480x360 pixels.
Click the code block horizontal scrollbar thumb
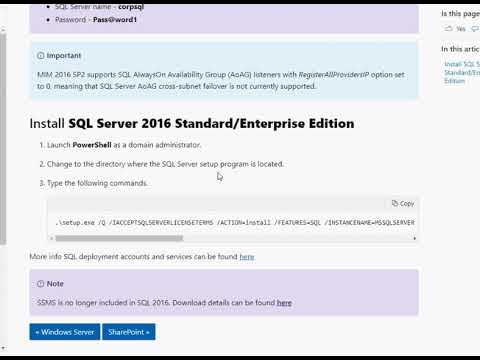click(119, 238)
